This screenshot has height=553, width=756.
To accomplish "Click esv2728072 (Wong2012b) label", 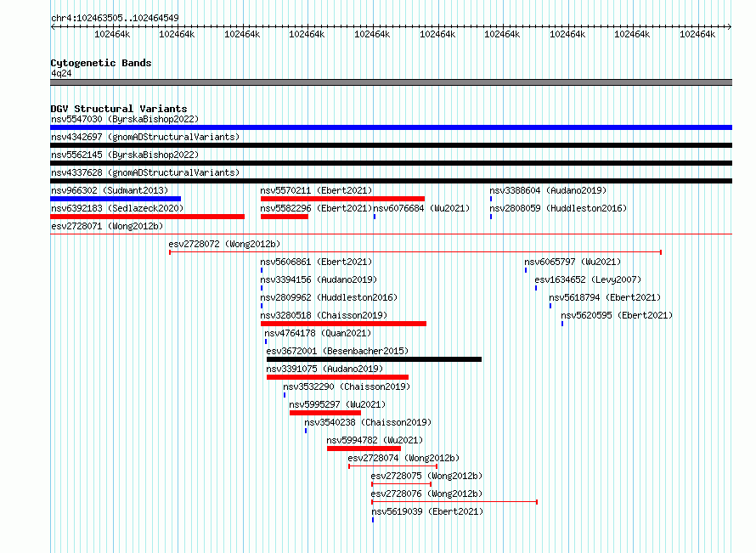I will (x=224, y=244).
